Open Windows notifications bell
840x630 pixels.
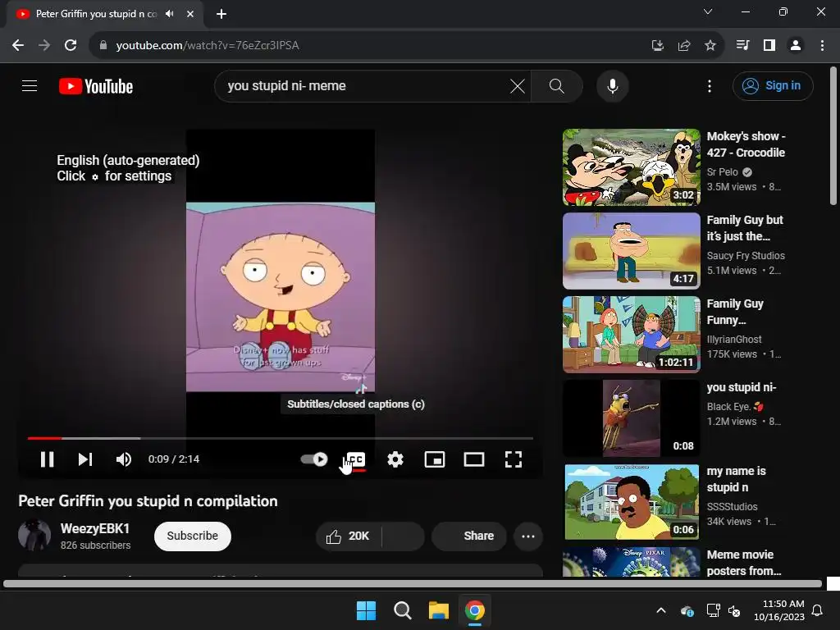coord(818,610)
